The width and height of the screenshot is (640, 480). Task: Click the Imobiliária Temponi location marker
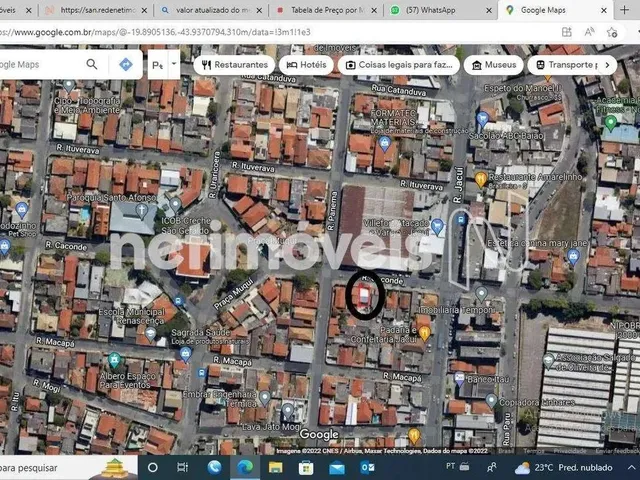pyautogui.click(x=482, y=293)
